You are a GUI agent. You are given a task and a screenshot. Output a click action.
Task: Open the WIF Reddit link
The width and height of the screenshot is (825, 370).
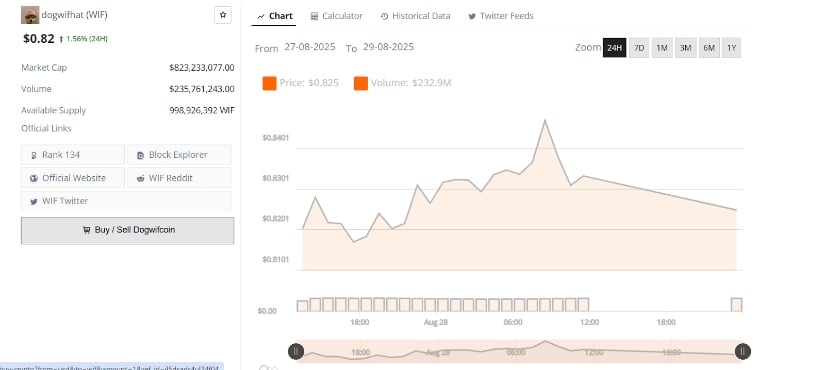[179, 178]
